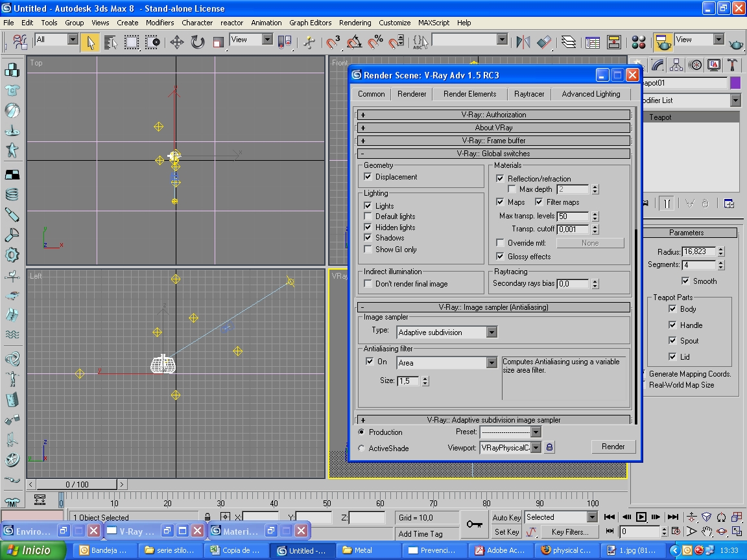Click the Mirror tool icon
The width and height of the screenshot is (747, 560).
click(523, 42)
